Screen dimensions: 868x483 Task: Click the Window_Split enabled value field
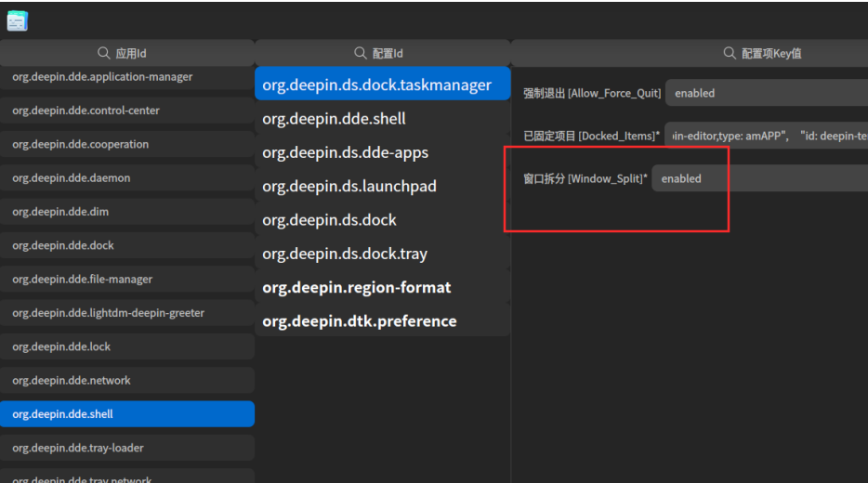click(759, 178)
